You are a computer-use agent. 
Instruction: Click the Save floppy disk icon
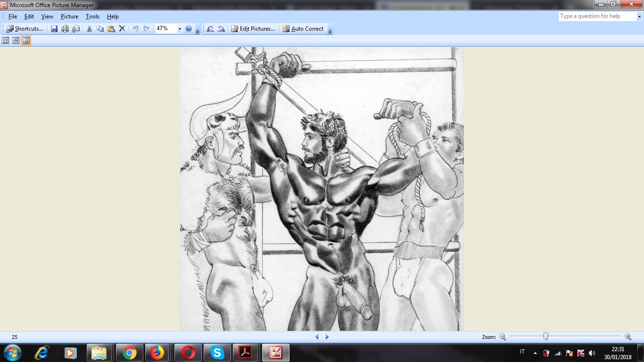(x=54, y=29)
